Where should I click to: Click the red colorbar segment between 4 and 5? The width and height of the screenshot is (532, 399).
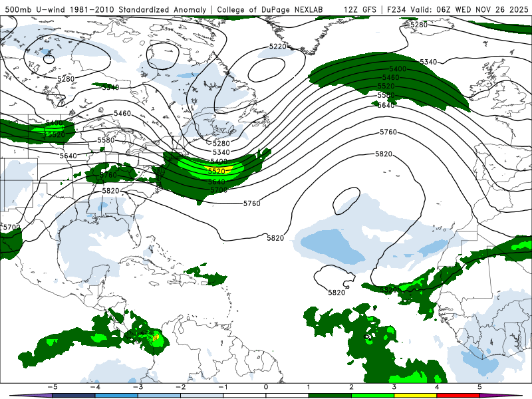(458, 396)
